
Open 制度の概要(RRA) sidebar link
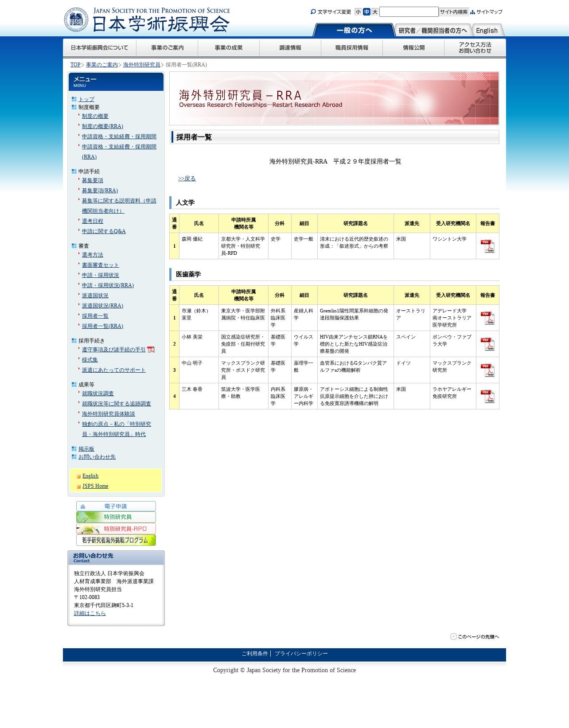click(102, 126)
